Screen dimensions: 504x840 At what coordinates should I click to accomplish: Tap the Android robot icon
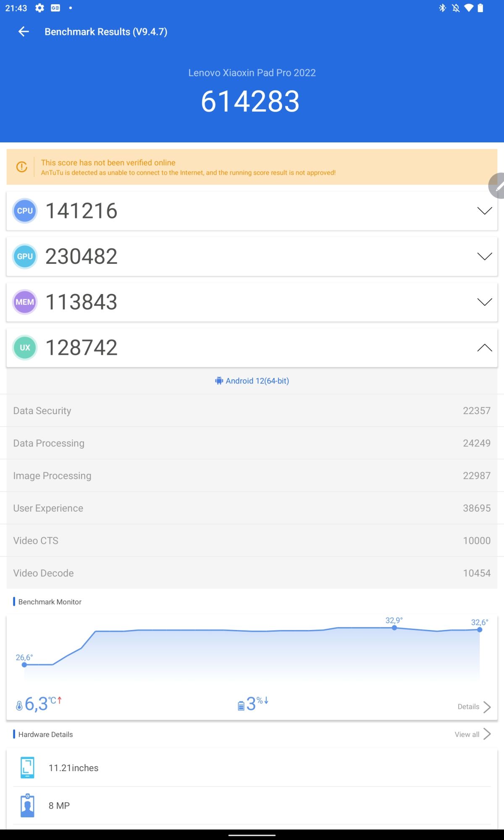coord(219,381)
